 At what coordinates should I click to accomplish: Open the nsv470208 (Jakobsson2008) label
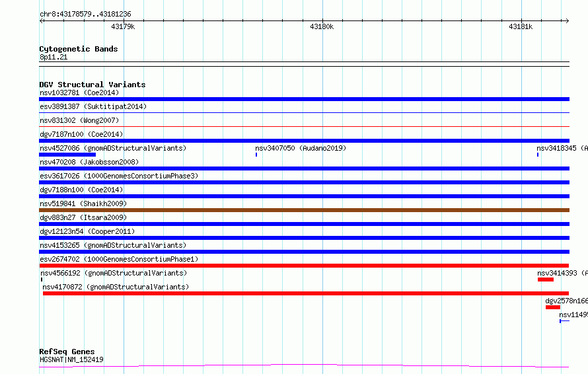[89, 162]
